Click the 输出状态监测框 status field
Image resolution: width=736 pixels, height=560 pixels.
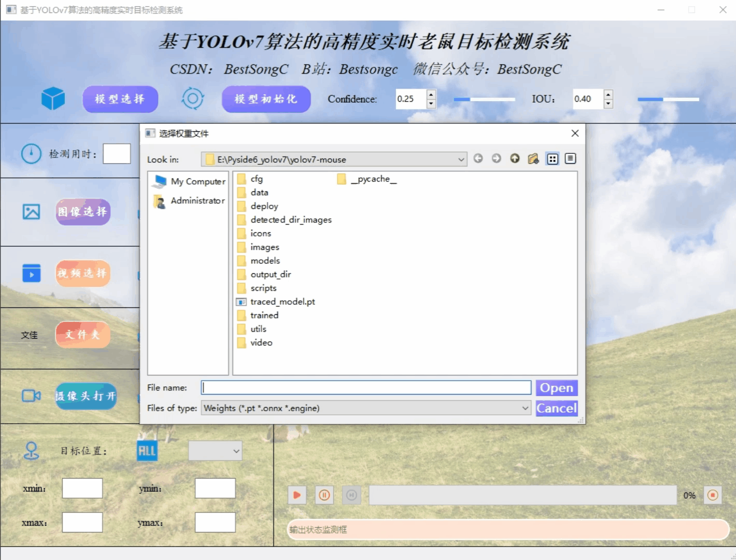tap(508, 529)
